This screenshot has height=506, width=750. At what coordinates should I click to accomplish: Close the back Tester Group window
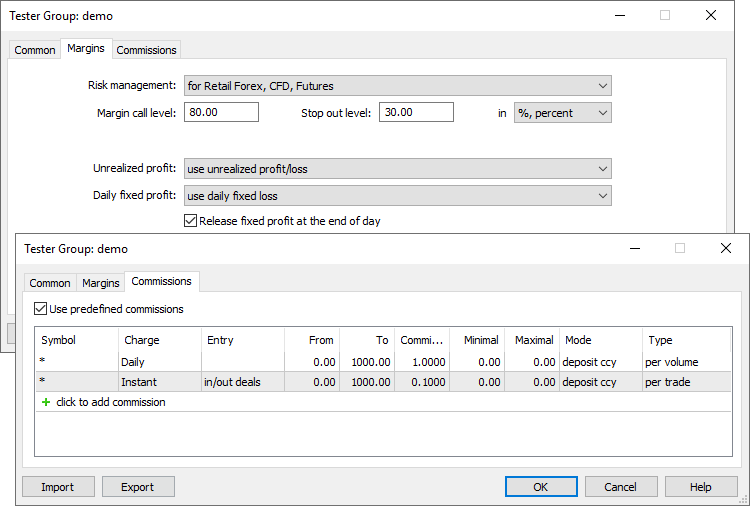point(710,15)
